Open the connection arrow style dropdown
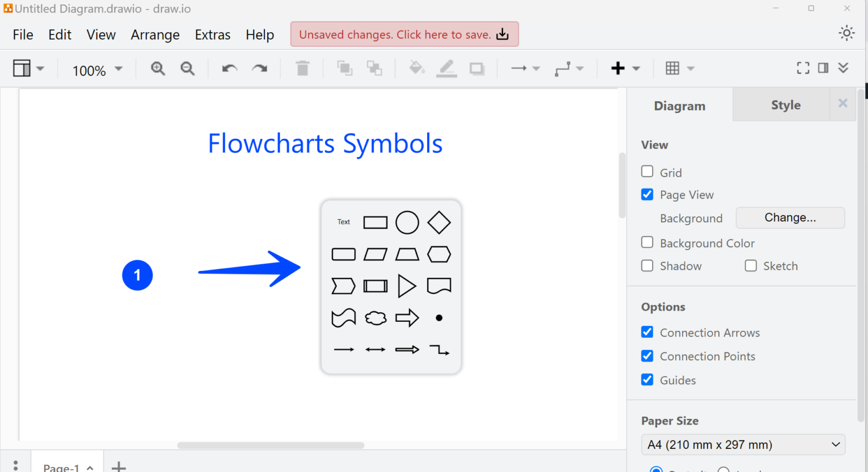 pos(536,68)
